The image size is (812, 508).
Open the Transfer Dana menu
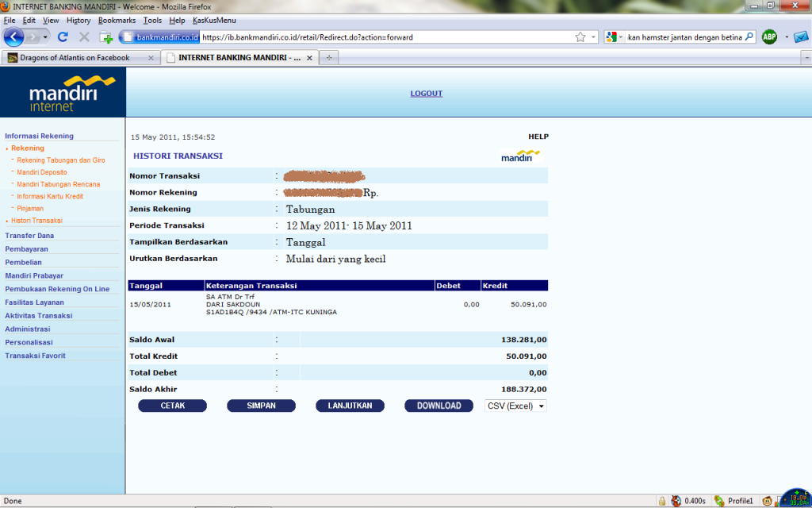coord(29,235)
